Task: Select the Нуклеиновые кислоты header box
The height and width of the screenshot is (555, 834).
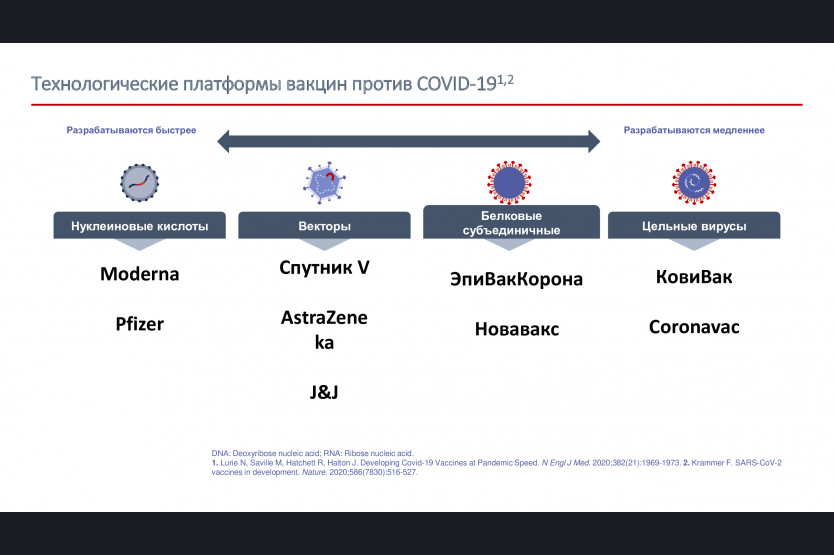Action: pyautogui.click(x=139, y=226)
